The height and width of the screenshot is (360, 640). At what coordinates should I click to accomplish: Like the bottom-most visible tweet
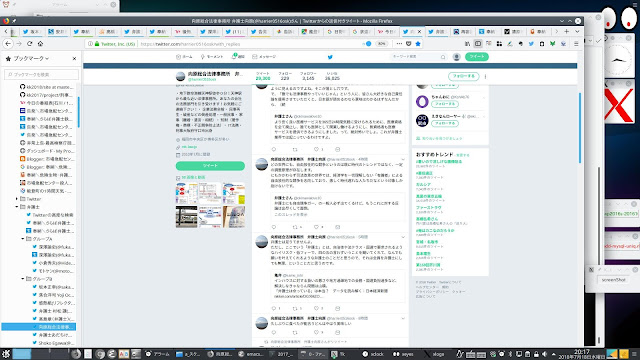pyautogui.click(x=316, y=333)
